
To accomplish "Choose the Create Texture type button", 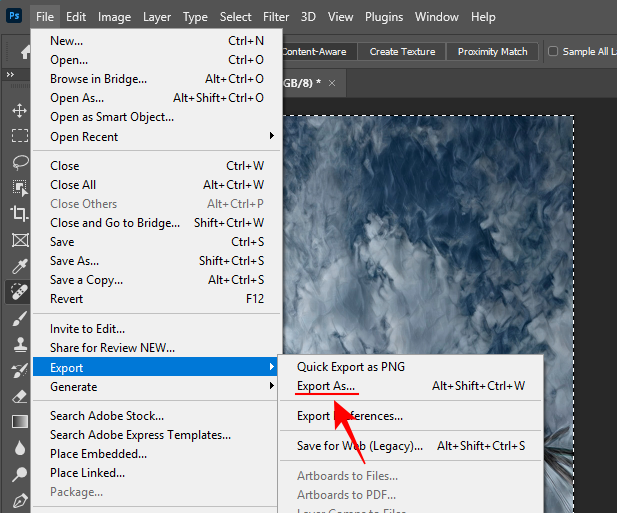I will (402, 52).
